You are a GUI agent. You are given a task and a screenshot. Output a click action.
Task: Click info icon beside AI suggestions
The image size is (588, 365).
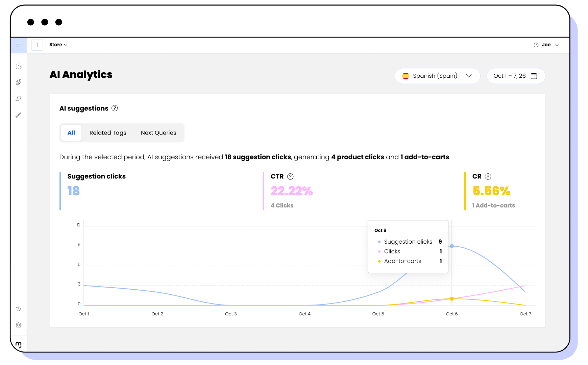(115, 108)
